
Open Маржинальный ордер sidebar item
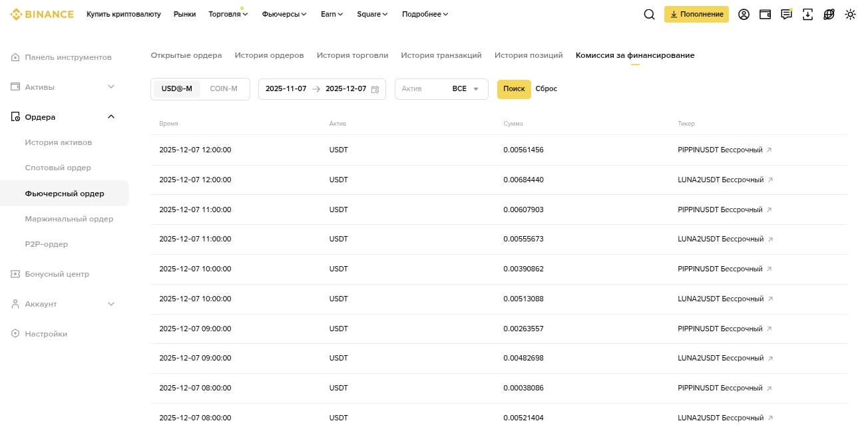(69, 219)
